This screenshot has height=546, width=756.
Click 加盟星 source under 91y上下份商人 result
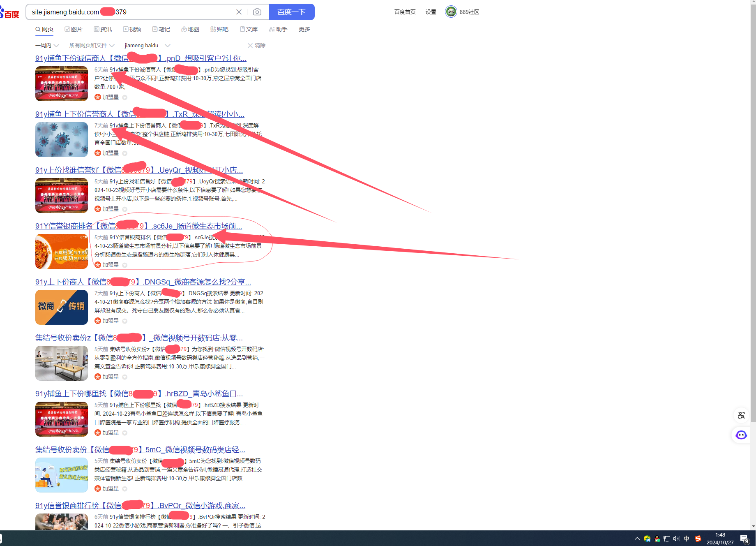click(x=107, y=321)
